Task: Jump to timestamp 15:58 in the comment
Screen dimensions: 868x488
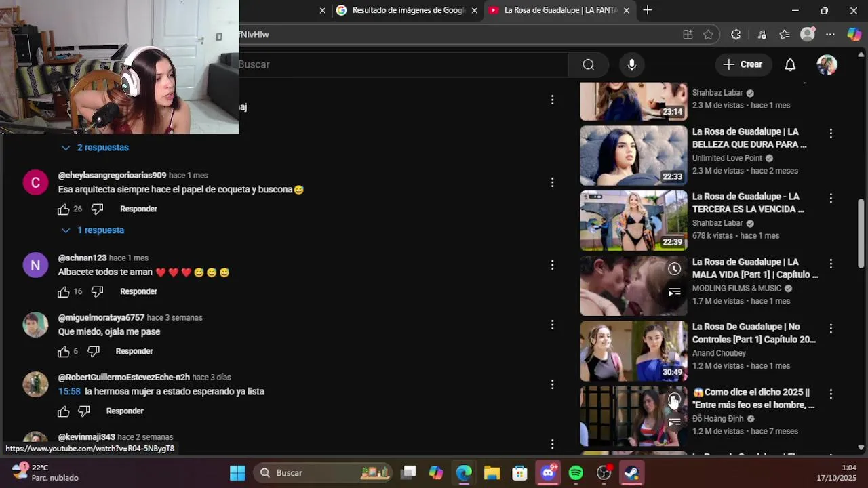Action: click(69, 392)
